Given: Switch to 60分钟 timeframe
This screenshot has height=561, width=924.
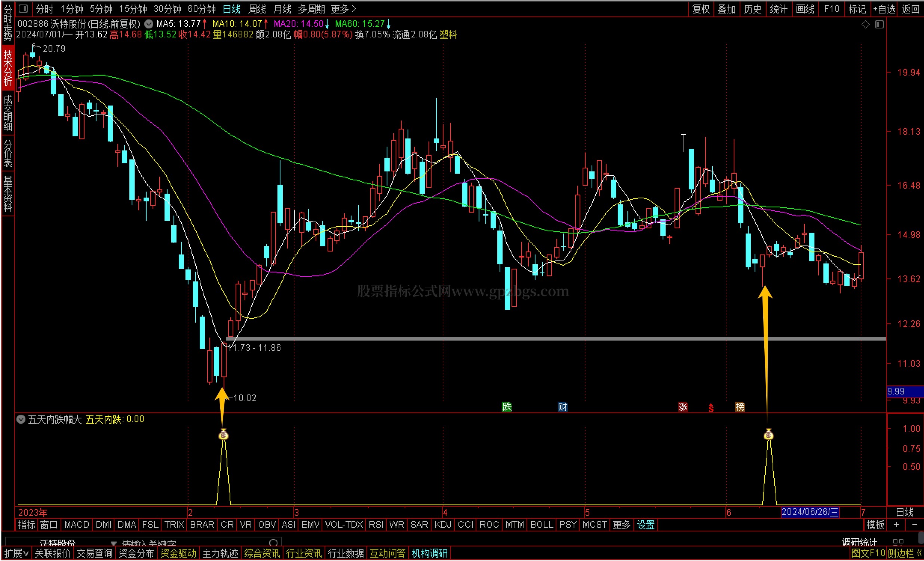Looking at the screenshot, I should (202, 9).
